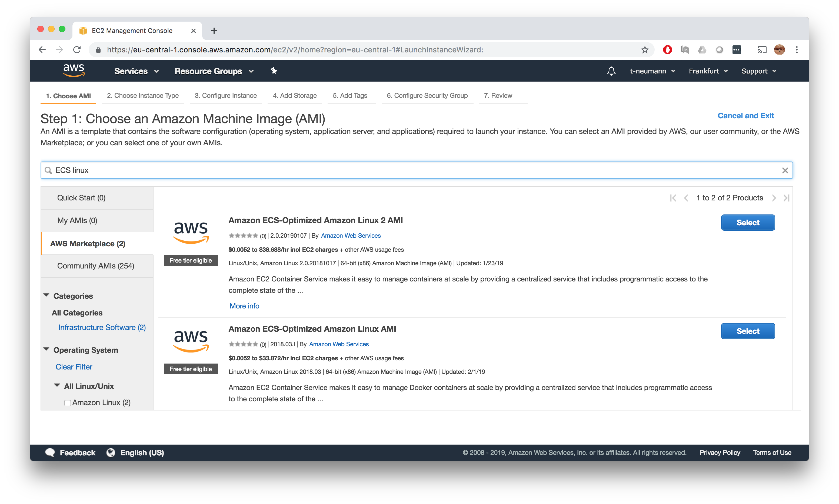Click the dark password extension icon

point(736,50)
